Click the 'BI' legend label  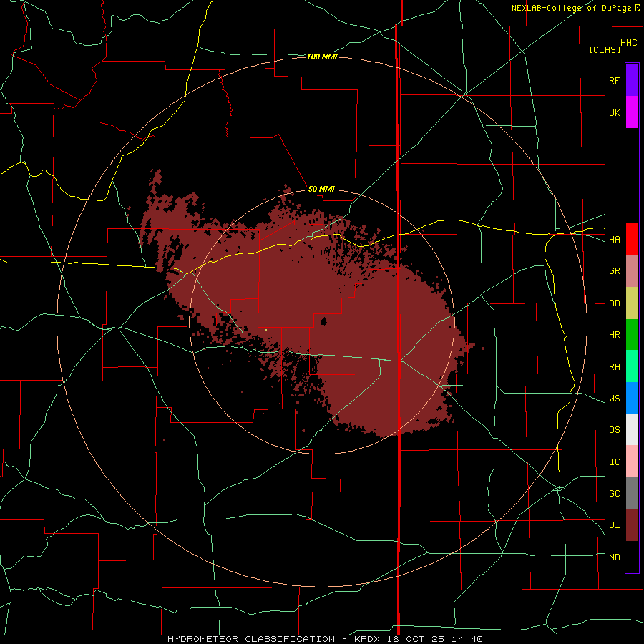coord(614,525)
